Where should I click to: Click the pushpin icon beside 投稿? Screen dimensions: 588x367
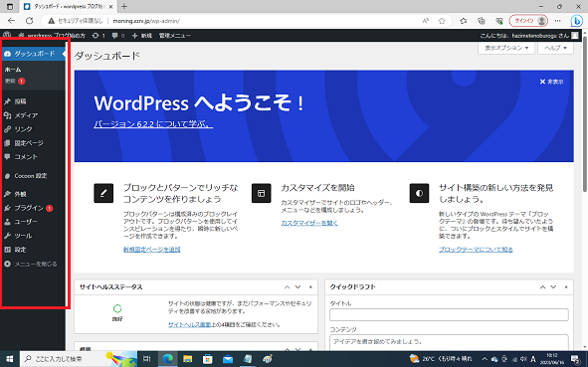coord(7,101)
